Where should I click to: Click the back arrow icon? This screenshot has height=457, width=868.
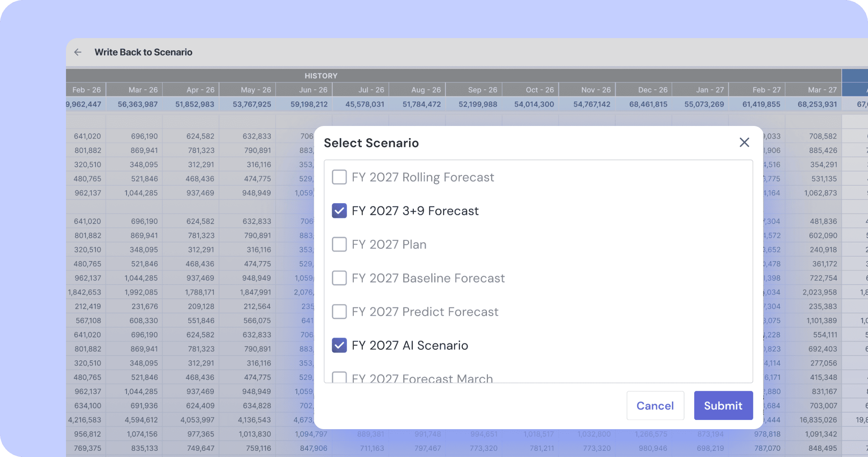78,52
